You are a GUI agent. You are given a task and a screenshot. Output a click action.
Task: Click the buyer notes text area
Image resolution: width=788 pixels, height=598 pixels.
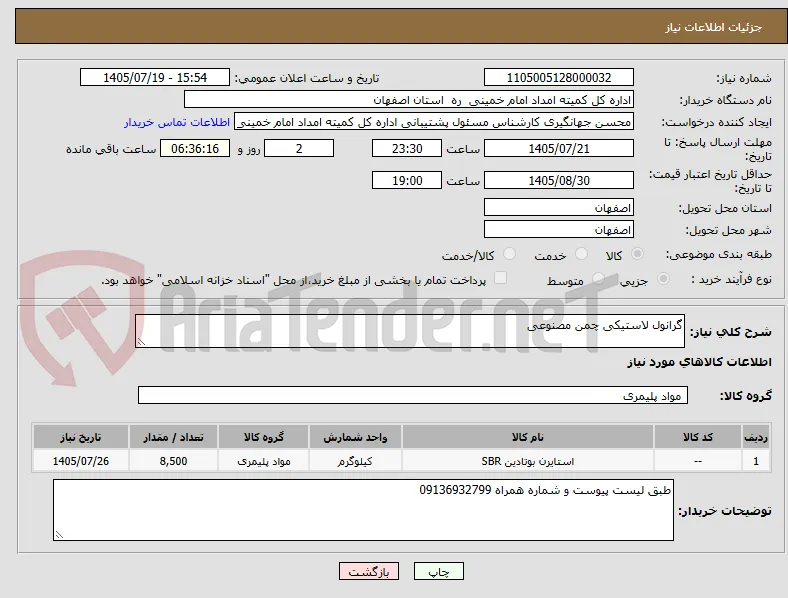(x=363, y=510)
